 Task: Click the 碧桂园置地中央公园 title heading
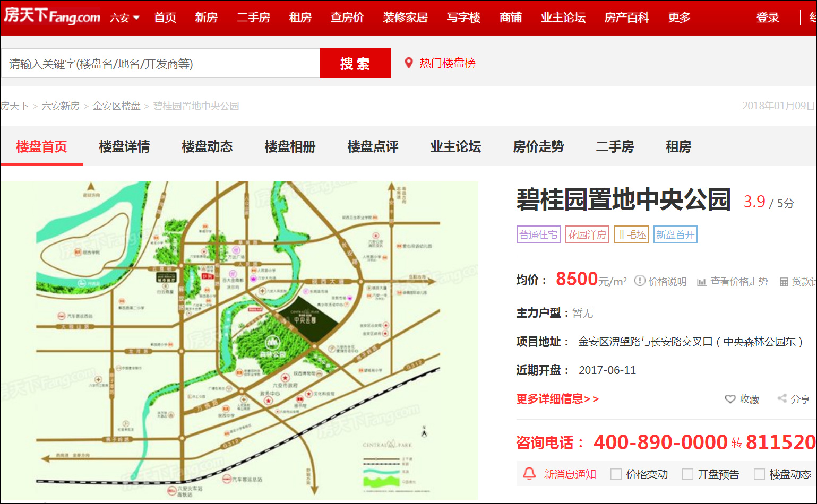click(623, 200)
